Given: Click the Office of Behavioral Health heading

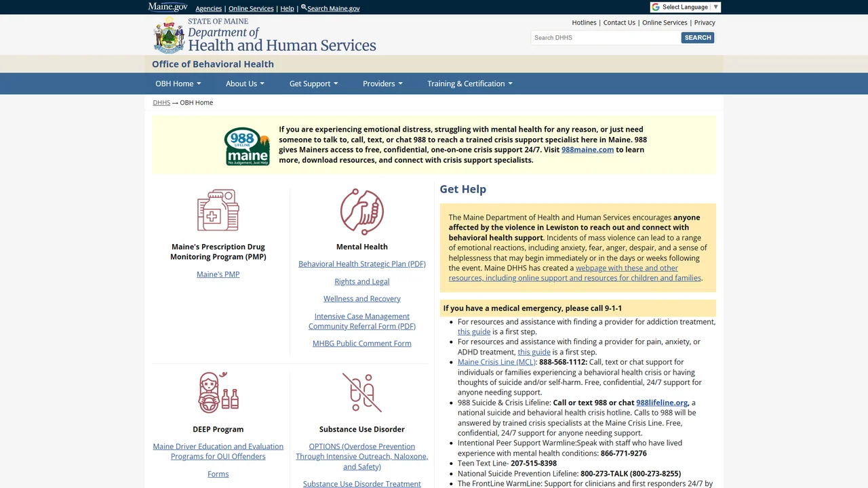Looking at the screenshot, I should click(213, 64).
